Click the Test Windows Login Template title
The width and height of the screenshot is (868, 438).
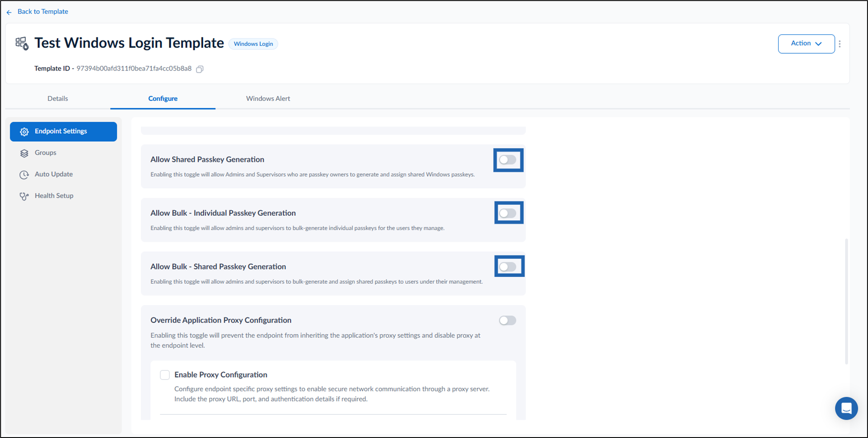click(x=129, y=43)
